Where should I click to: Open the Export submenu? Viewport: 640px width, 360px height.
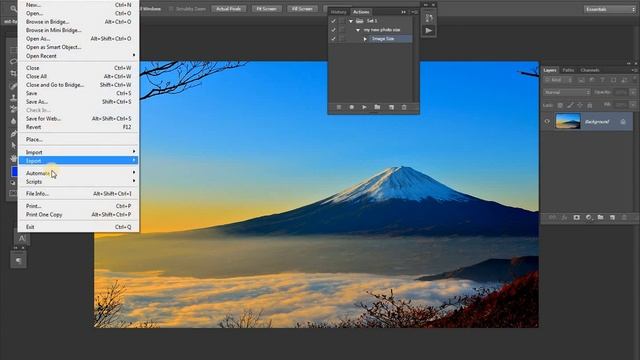78,160
